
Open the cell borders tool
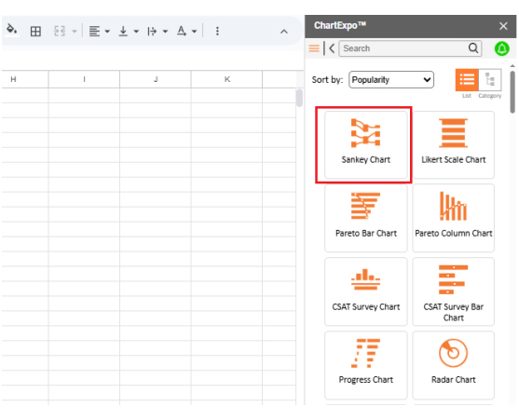pyautogui.click(x=35, y=32)
